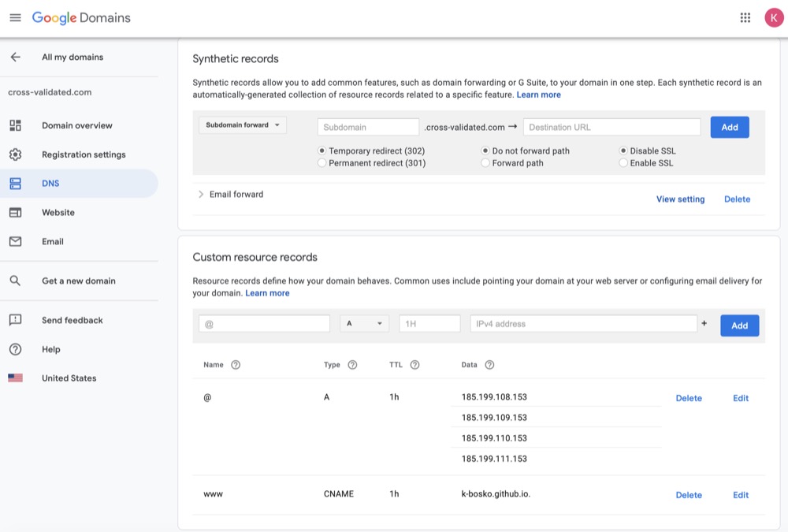Open the hamburger main menu icon

[x=15, y=17]
